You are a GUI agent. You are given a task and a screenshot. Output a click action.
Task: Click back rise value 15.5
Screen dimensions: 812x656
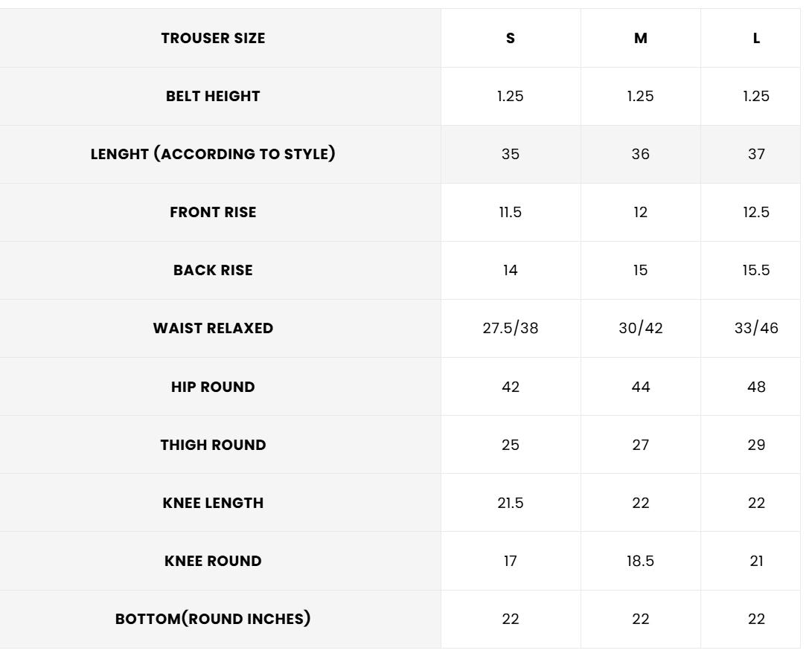pyautogui.click(x=756, y=270)
